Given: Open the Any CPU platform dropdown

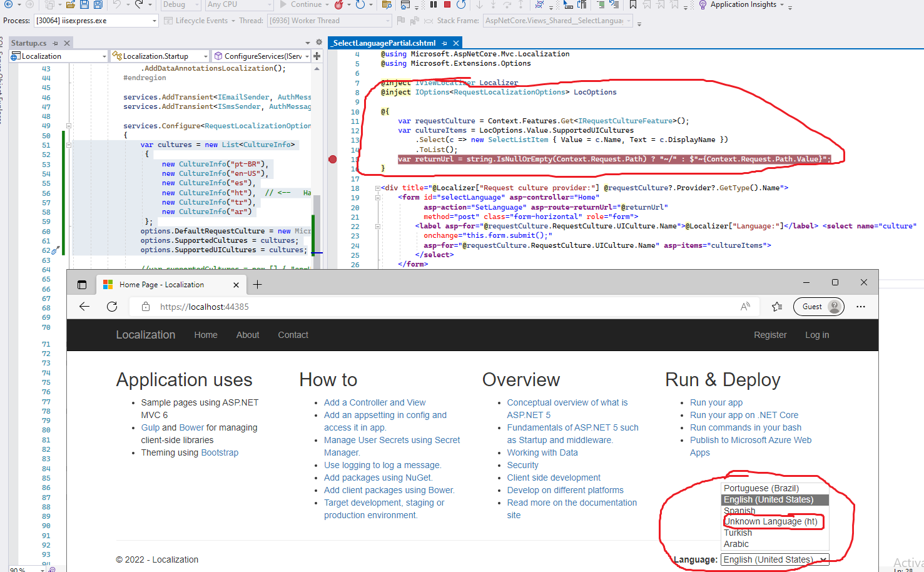Looking at the screenshot, I should (x=240, y=4).
